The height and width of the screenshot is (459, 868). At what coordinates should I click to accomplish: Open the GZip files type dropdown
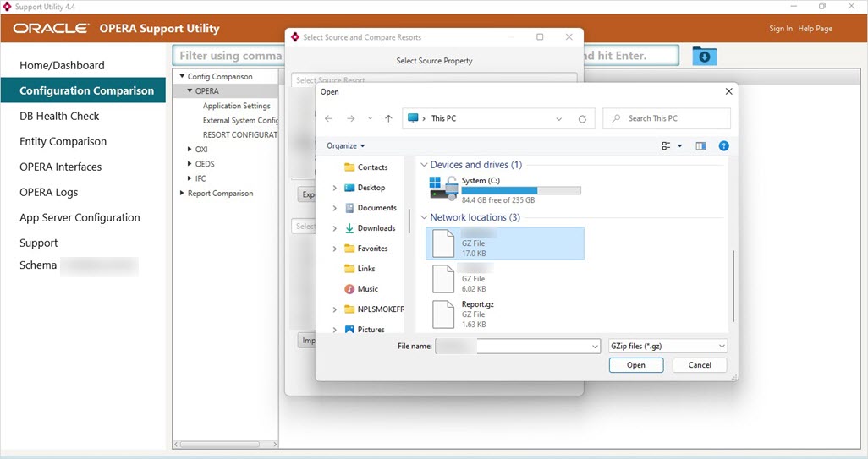pyautogui.click(x=667, y=347)
